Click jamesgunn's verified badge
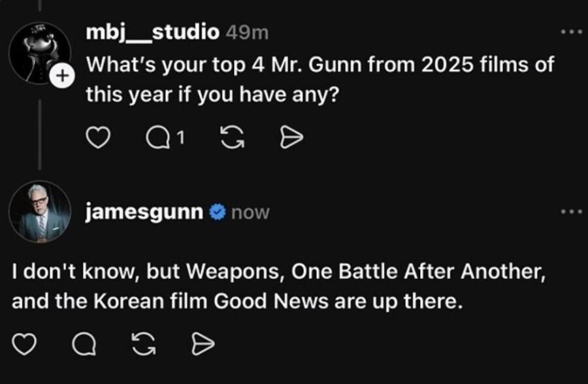 [x=217, y=212]
